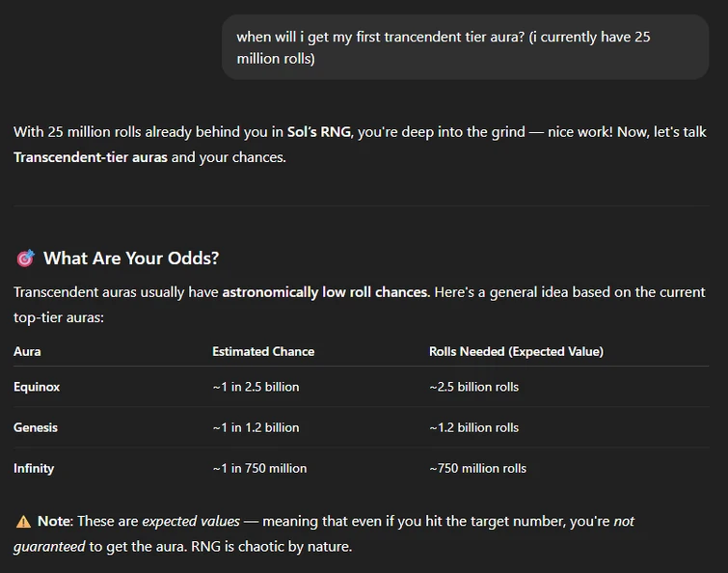Select the Infinity row name
Image resolution: width=728 pixels, height=573 pixels.
pos(34,468)
